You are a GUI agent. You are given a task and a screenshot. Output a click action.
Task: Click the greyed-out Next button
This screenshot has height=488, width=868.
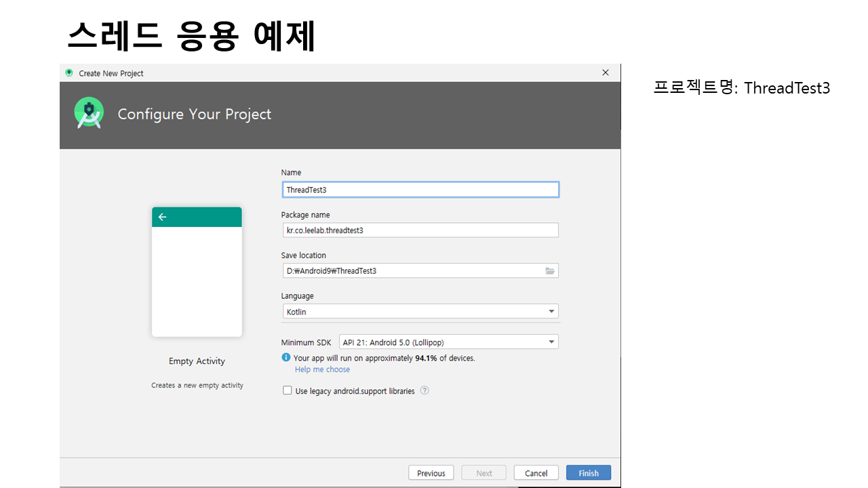tap(484, 473)
